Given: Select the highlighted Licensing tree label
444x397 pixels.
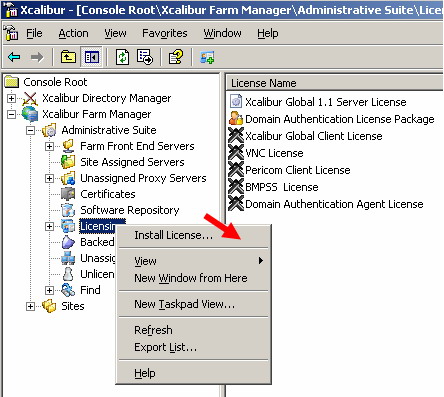Looking at the screenshot, I should coord(97,226).
